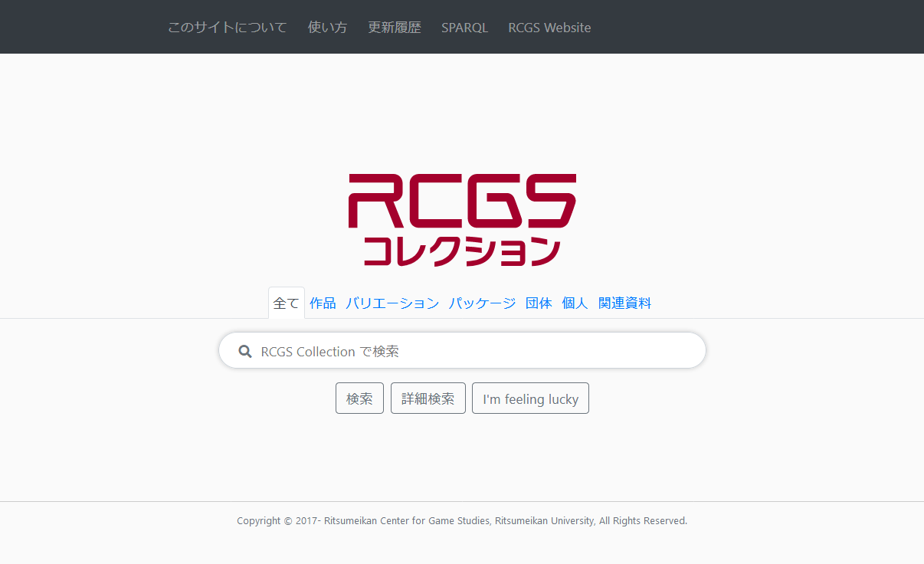The width and height of the screenshot is (924, 564).
Task: Click the red RCGS logo lettering
Action: pos(462,201)
